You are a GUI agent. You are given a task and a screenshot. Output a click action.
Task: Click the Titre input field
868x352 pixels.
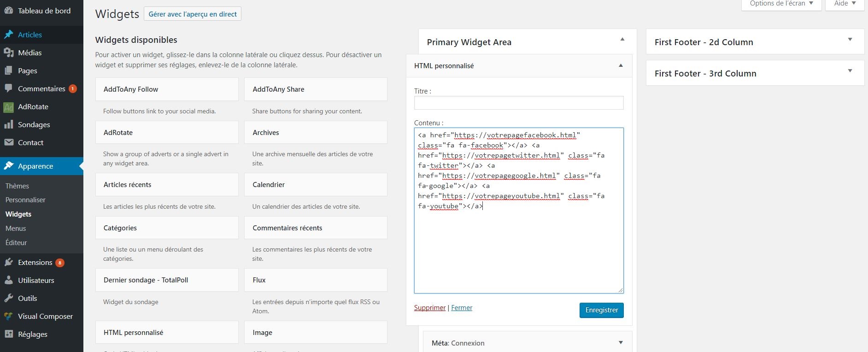519,103
